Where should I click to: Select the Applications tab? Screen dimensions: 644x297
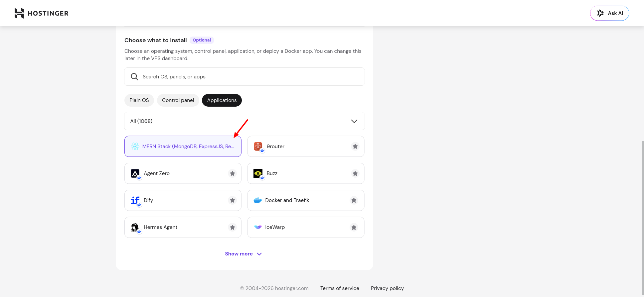pos(222,100)
